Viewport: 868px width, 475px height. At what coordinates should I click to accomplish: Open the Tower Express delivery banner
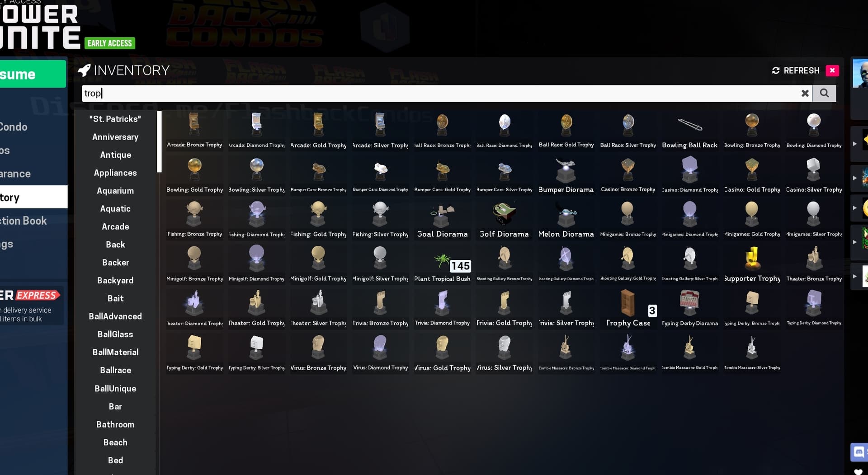pos(31,305)
